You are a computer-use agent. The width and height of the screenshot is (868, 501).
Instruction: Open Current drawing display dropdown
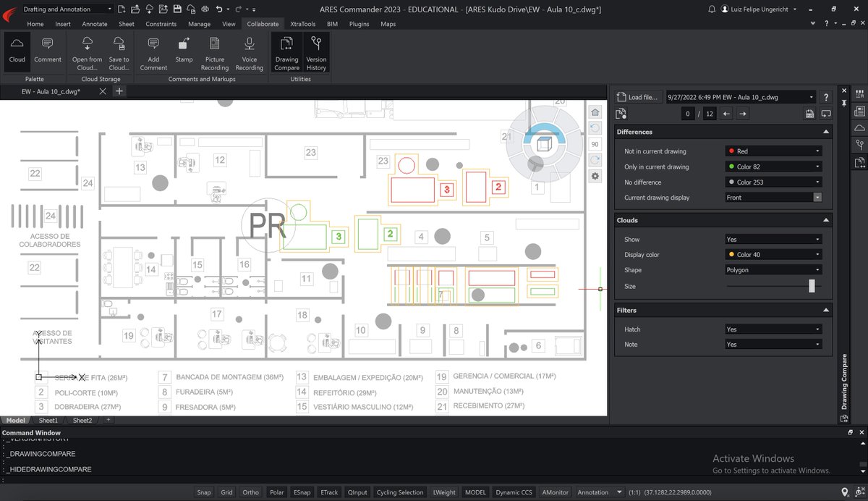(774, 198)
